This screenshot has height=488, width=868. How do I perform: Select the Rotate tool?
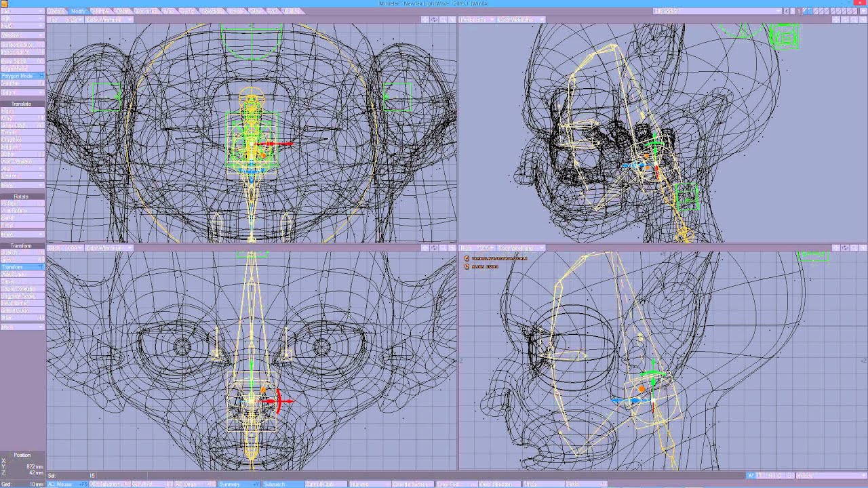point(23,203)
